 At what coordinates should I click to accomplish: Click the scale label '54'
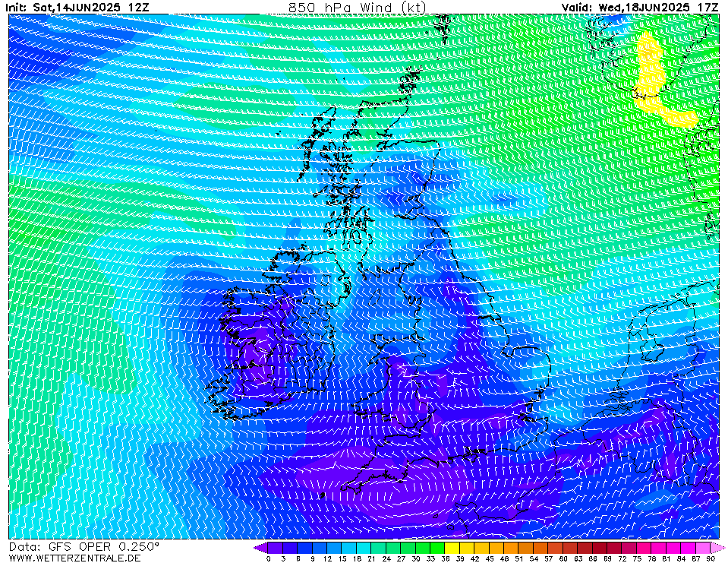pos(534,558)
